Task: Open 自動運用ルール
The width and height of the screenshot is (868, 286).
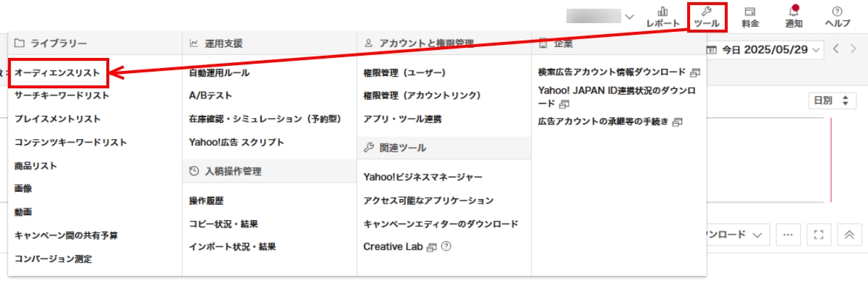Action: pos(219,73)
